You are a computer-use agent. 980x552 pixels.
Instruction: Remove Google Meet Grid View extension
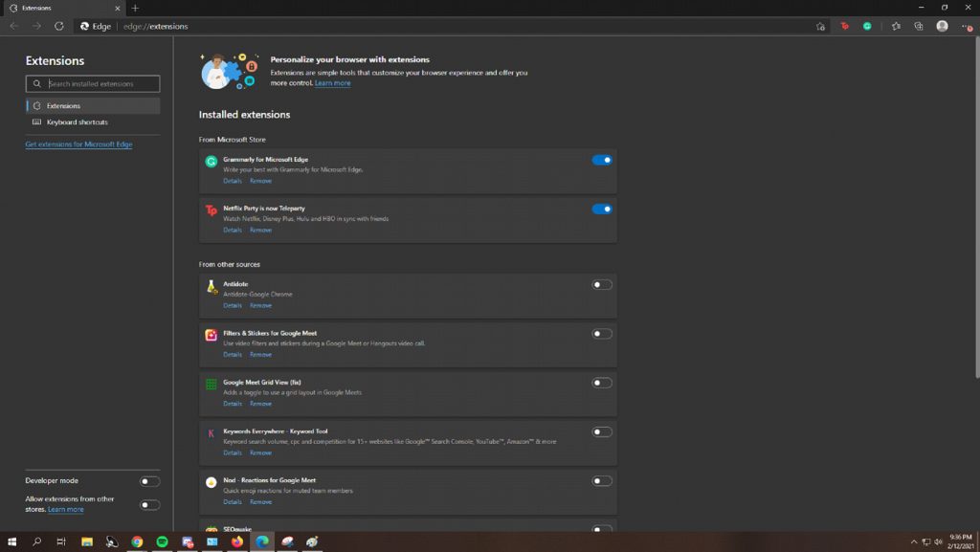(260, 404)
